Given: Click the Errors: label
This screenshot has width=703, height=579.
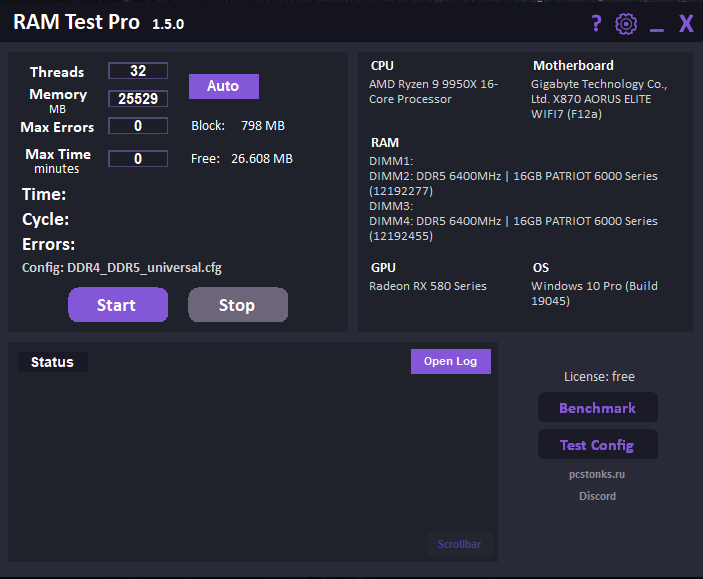Looking at the screenshot, I should tap(48, 244).
